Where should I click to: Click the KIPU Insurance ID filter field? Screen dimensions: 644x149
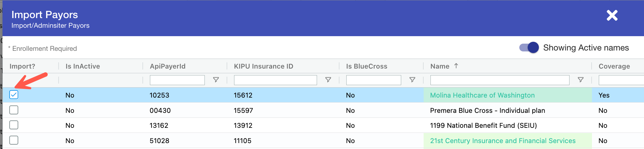[x=275, y=80]
